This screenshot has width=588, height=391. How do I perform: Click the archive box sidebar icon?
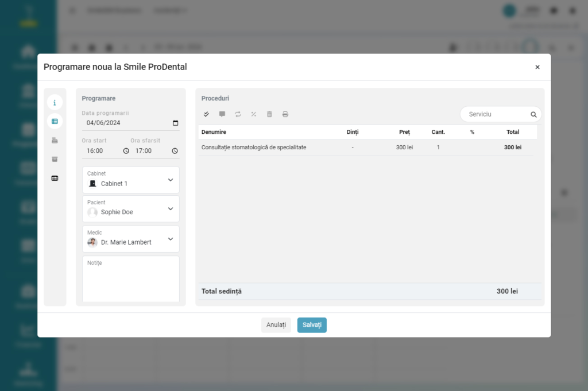55,159
